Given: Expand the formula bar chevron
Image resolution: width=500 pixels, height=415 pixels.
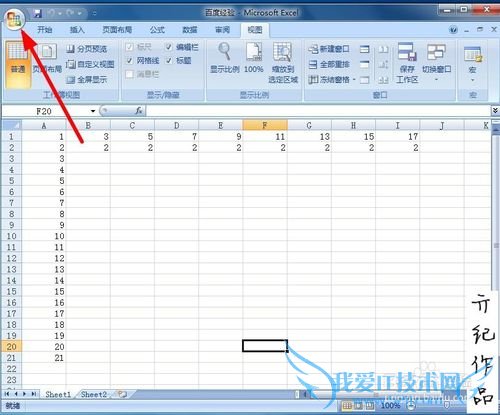Looking at the screenshot, I should (x=495, y=111).
